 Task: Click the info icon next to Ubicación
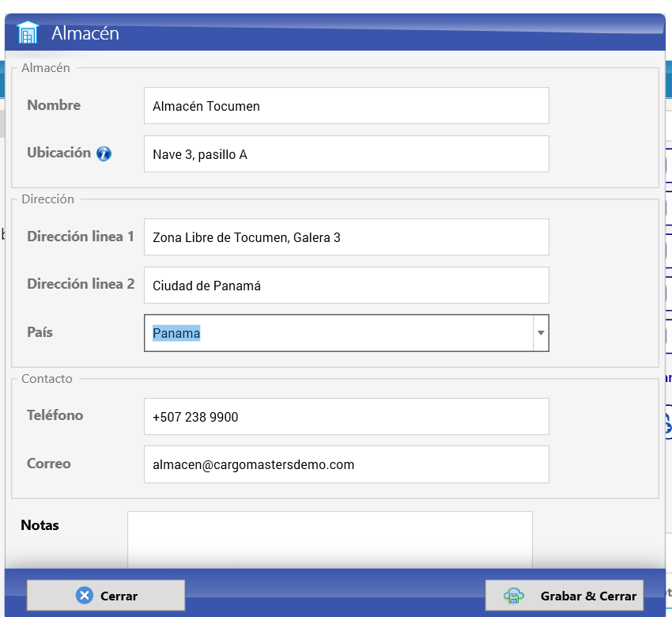(104, 153)
